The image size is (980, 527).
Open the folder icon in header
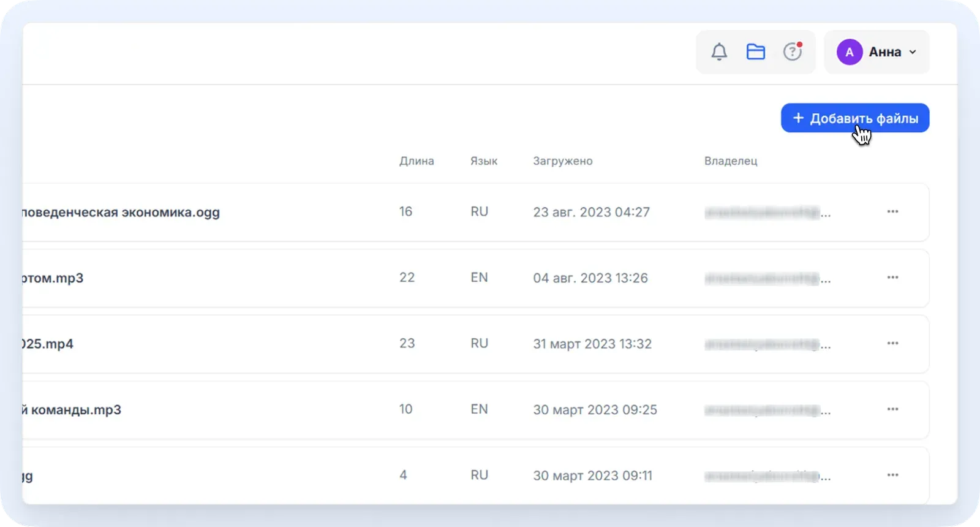point(756,52)
